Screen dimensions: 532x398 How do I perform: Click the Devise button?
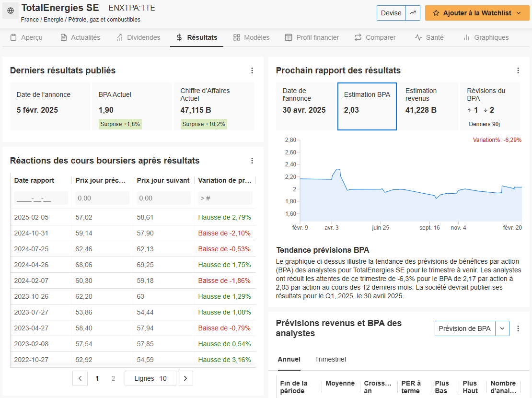point(391,13)
